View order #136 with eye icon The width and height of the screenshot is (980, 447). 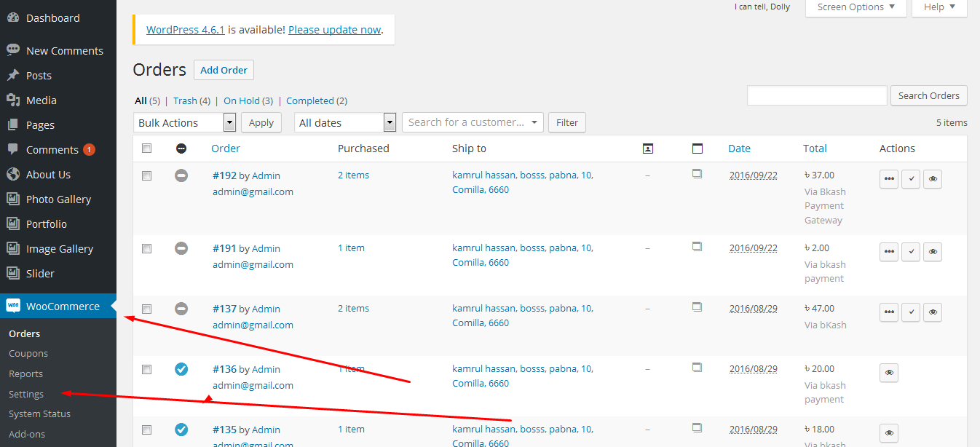pyautogui.click(x=889, y=373)
